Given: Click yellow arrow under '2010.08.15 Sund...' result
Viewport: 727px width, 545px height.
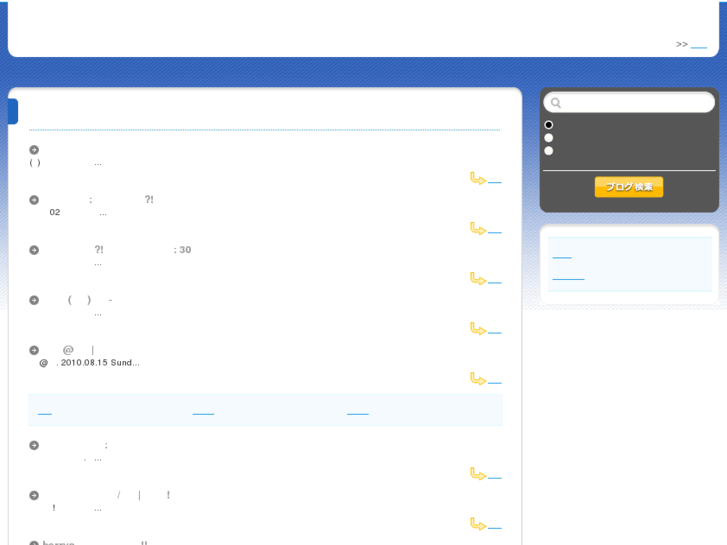Looking at the screenshot, I should click(x=478, y=379).
